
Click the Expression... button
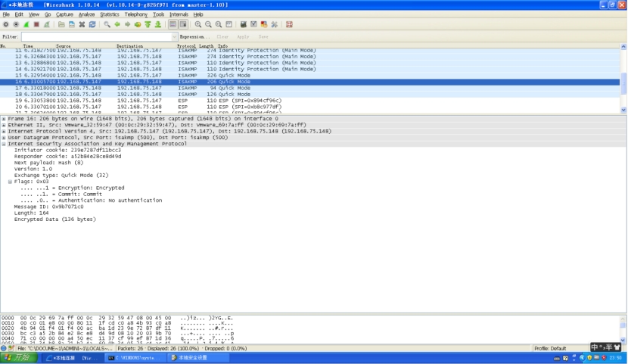coord(194,36)
